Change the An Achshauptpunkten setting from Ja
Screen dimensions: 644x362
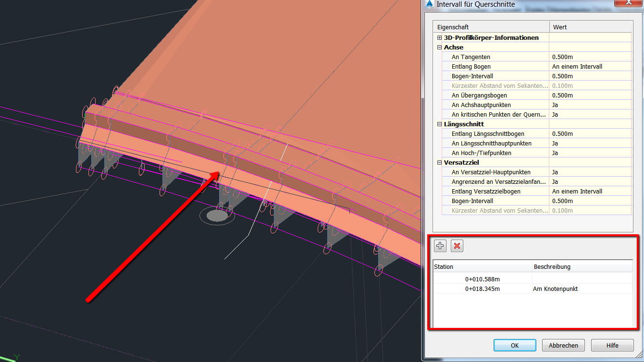(x=590, y=105)
